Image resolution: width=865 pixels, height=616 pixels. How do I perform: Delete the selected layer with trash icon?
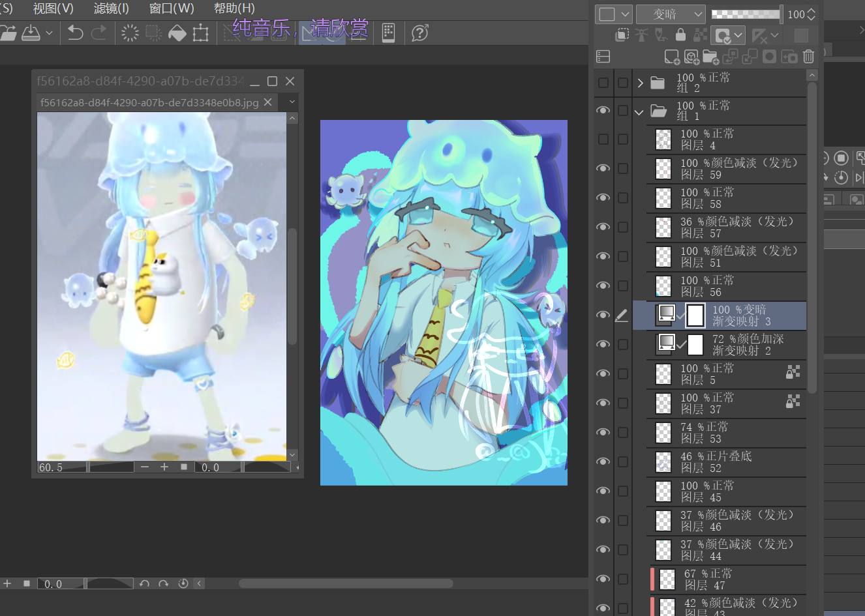tap(809, 57)
